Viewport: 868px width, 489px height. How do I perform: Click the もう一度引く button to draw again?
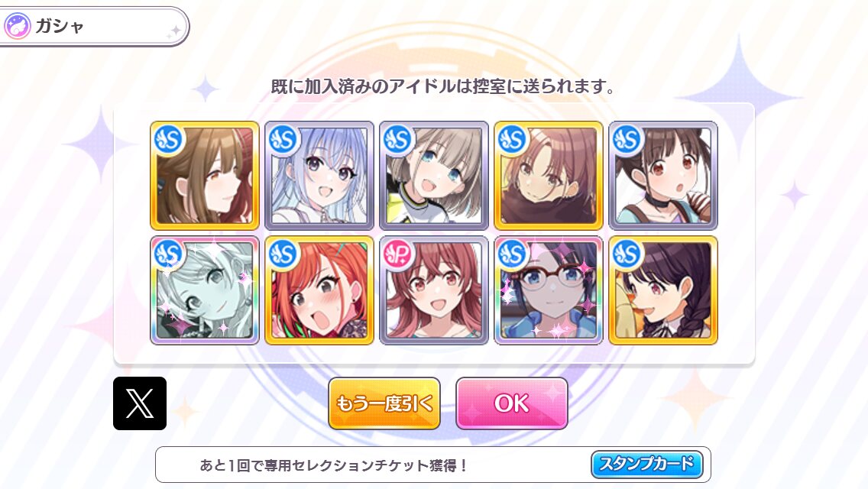tap(384, 403)
